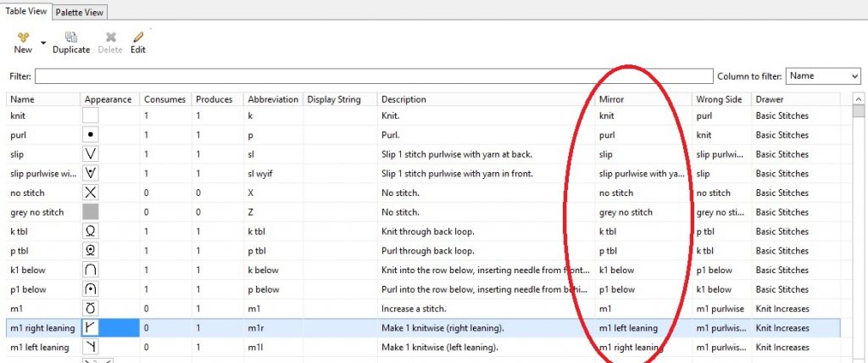Sort by the Name column header
Screen dimensions: 868x363
(43, 99)
